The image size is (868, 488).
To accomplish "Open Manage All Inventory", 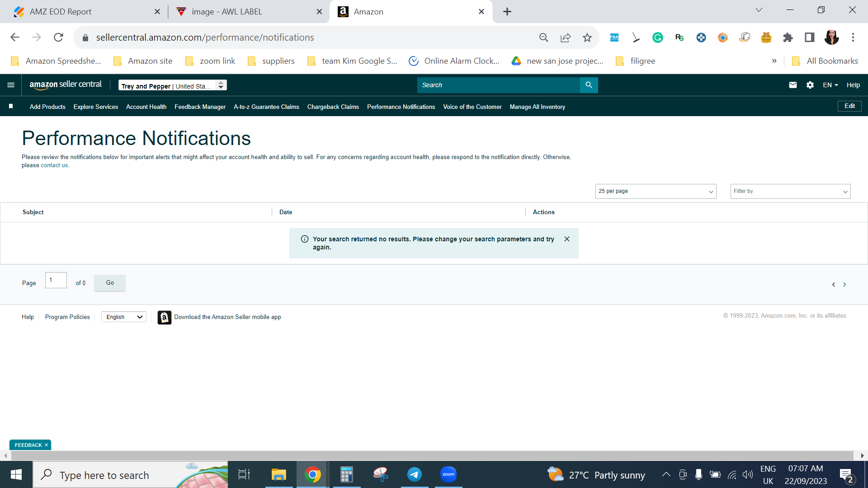I will 538,107.
